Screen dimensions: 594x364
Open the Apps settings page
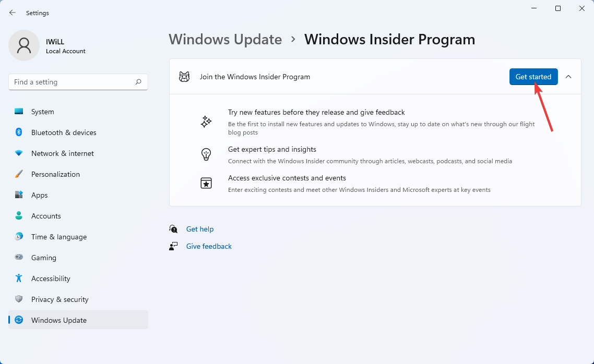(x=78, y=195)
